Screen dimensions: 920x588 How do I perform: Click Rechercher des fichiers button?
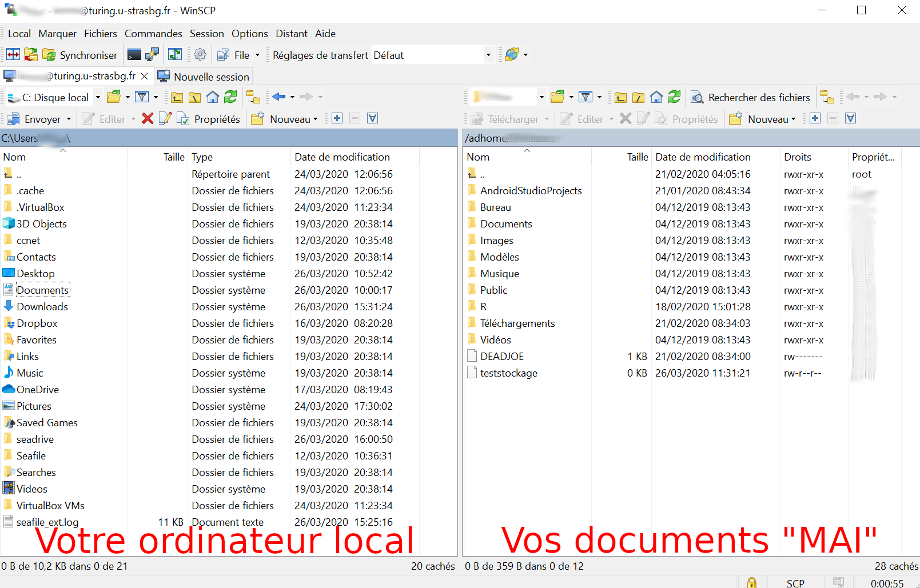[751, 98]
